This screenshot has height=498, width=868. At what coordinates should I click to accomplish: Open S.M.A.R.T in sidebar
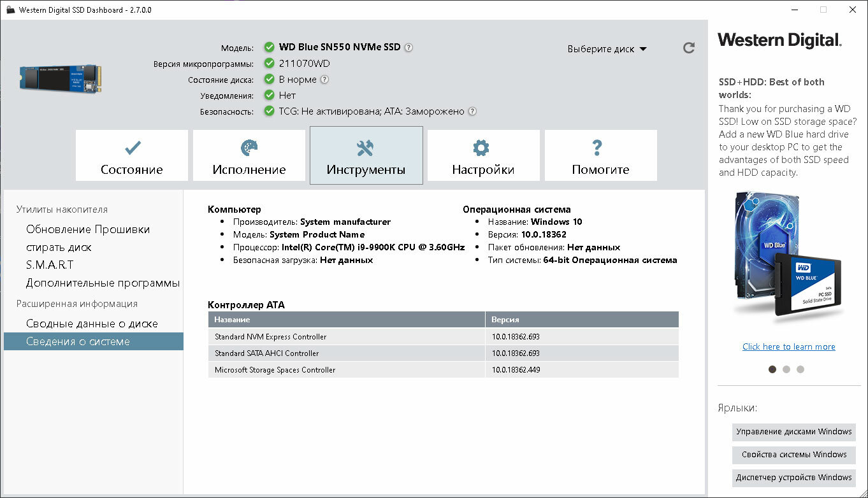click(50, 265)
